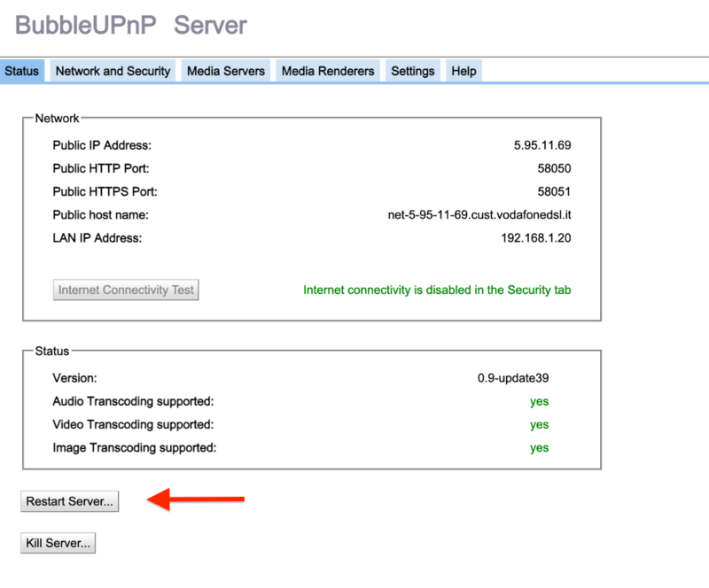709x588 pixels.
Task: Select the currently active Status tab
Action: (21, 71)
